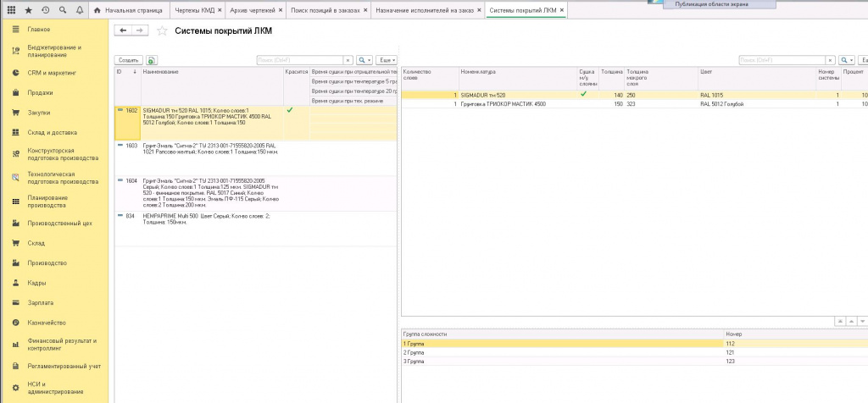The height and width of the screenshot is (403, 868).
Task: Open Продажи section in sidebar
Action: [40, 93]
